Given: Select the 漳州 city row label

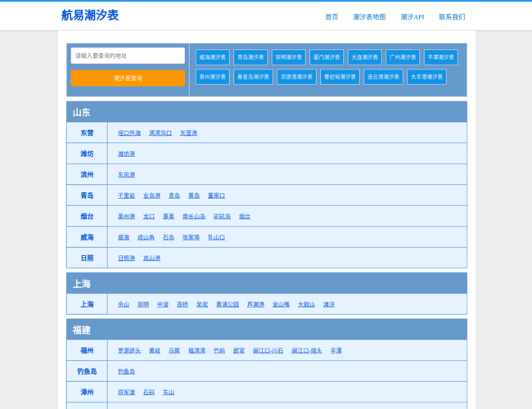Looking at the screenshot, I should (87, 393).
